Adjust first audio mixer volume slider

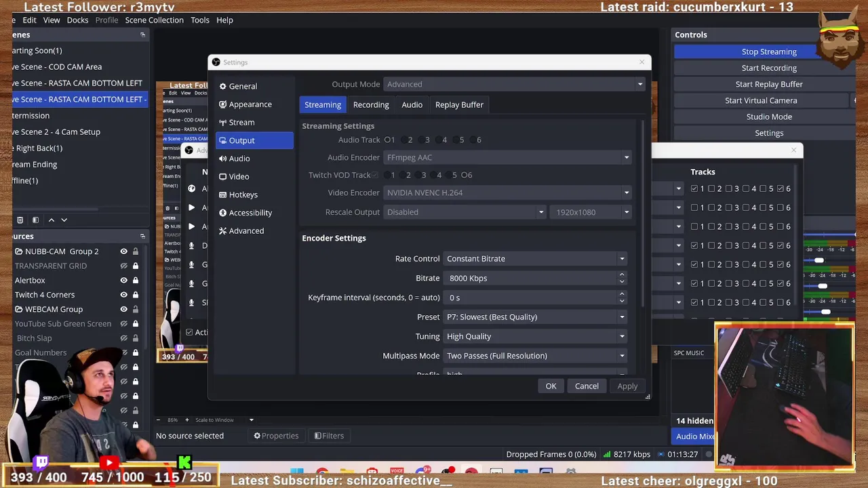click(818, 260)
